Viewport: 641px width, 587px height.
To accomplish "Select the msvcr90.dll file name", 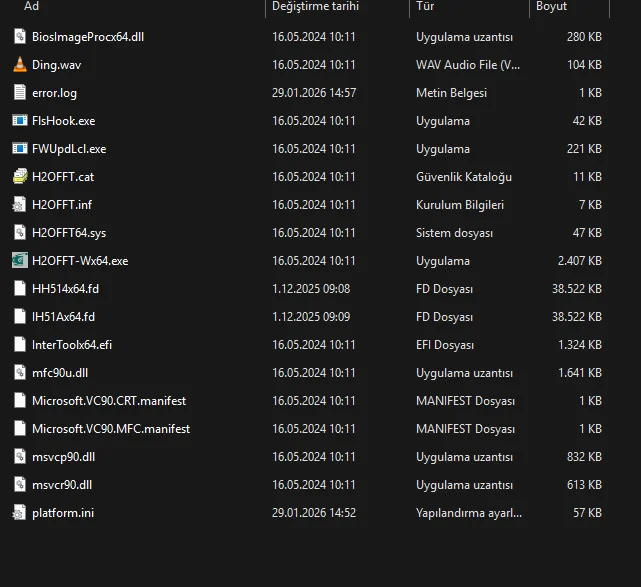I will (x=62, y=485).
